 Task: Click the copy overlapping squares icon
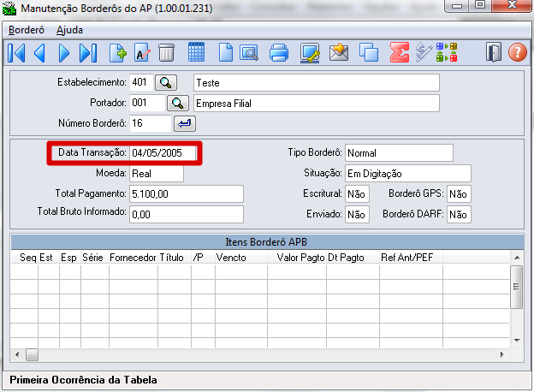(x=369, y=52)
